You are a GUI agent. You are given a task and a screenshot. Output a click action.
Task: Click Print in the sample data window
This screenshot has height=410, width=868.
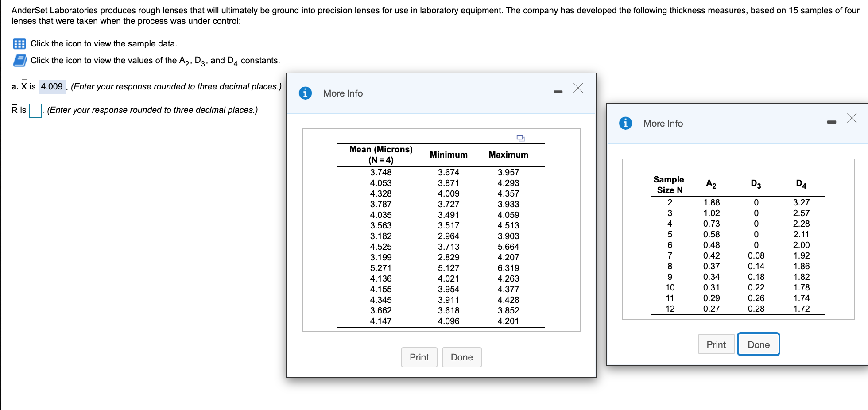click(419, 357)
